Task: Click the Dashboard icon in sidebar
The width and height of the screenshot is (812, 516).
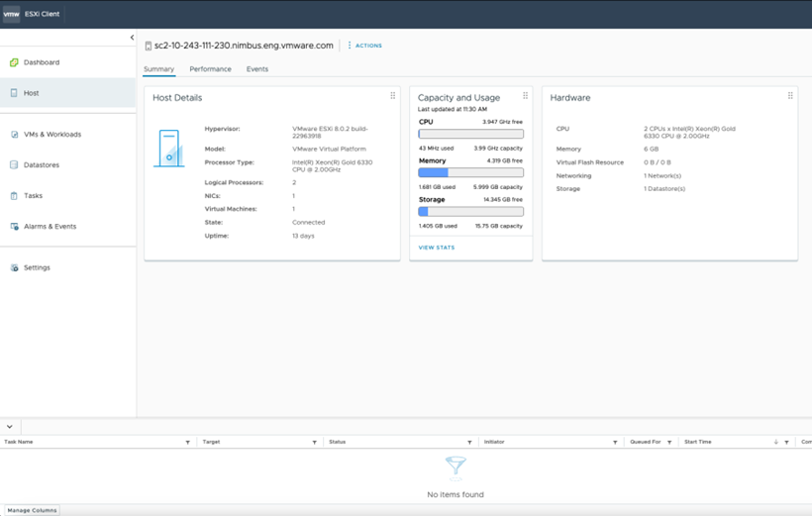Action: (14, 62)
